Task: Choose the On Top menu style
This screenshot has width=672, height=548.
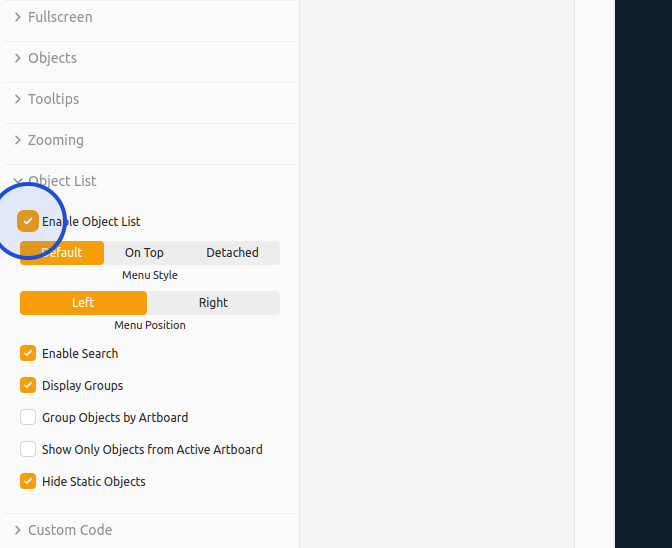Action: tap(144, 253)
